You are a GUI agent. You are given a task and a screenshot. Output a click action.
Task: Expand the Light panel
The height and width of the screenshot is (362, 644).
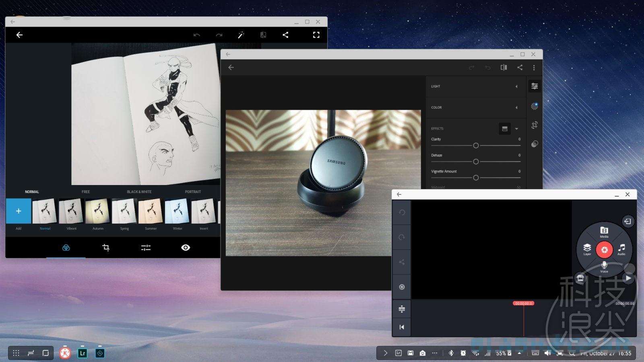516,86
